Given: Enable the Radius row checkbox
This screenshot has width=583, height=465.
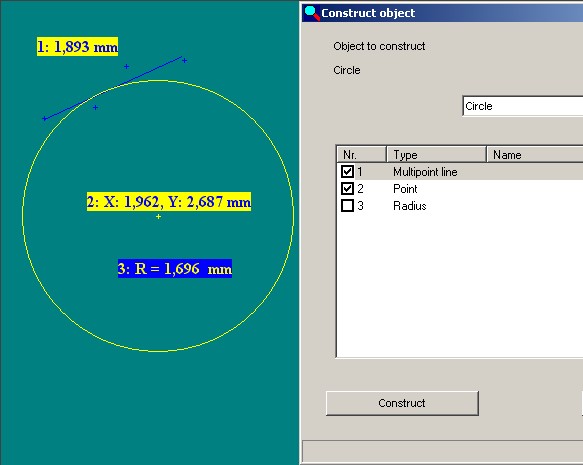Looking at the screenshot, I should (x=347, y=206).
